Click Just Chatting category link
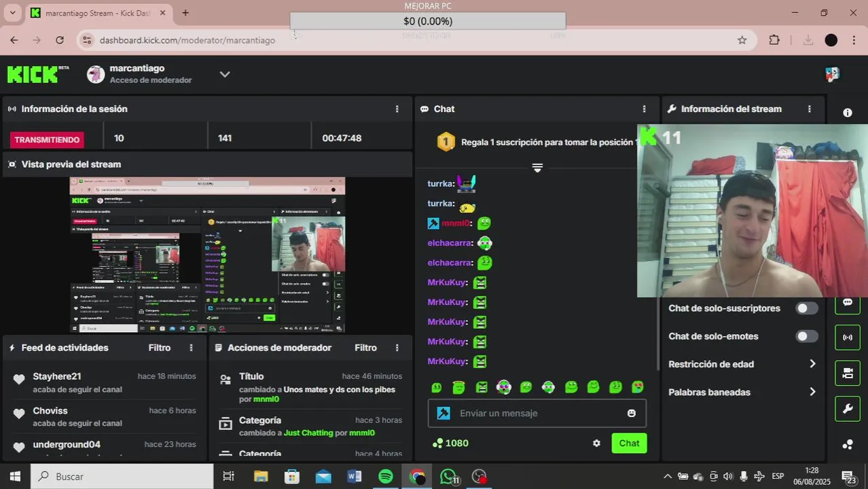Screen dimensions: 868x489 click(x=308, y=433)
